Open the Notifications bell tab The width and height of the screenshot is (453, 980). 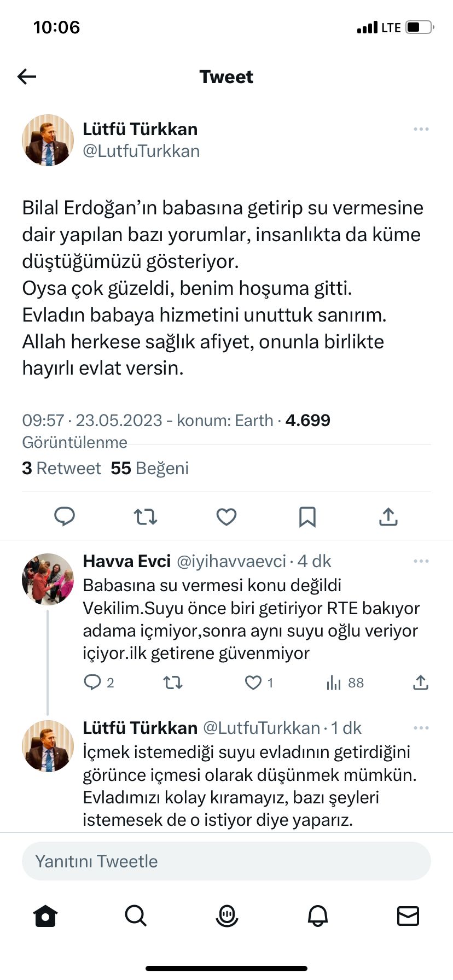pyautogui.click(x=317, y=915)
